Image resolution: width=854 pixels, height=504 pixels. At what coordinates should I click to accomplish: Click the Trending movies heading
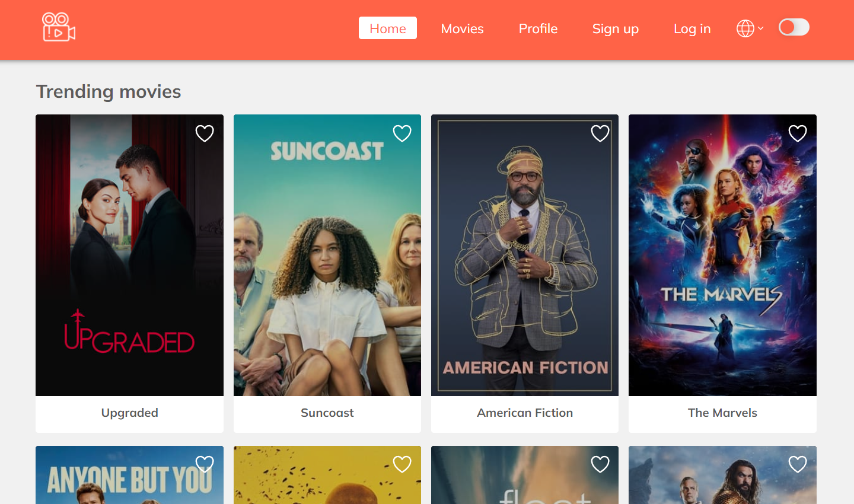[x=109, y=91]
